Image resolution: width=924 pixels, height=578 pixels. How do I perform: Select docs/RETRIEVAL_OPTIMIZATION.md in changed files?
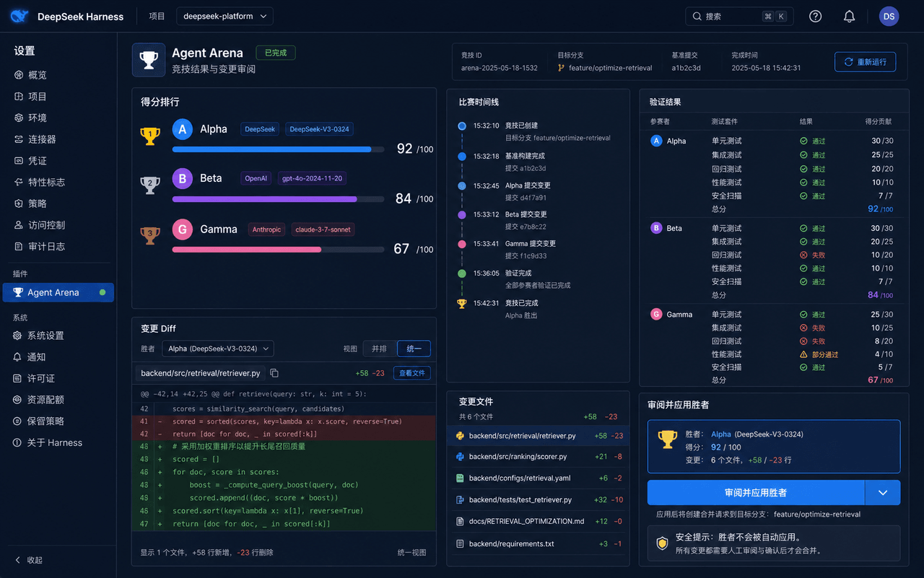539,521
